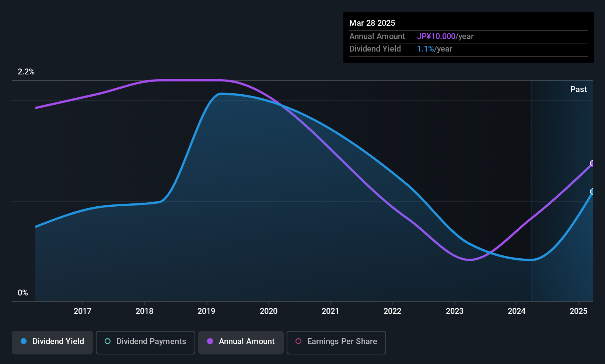This screenshot has width=605, height=364.
Task: Click the 2023 x-axis label
Action: 455,311
